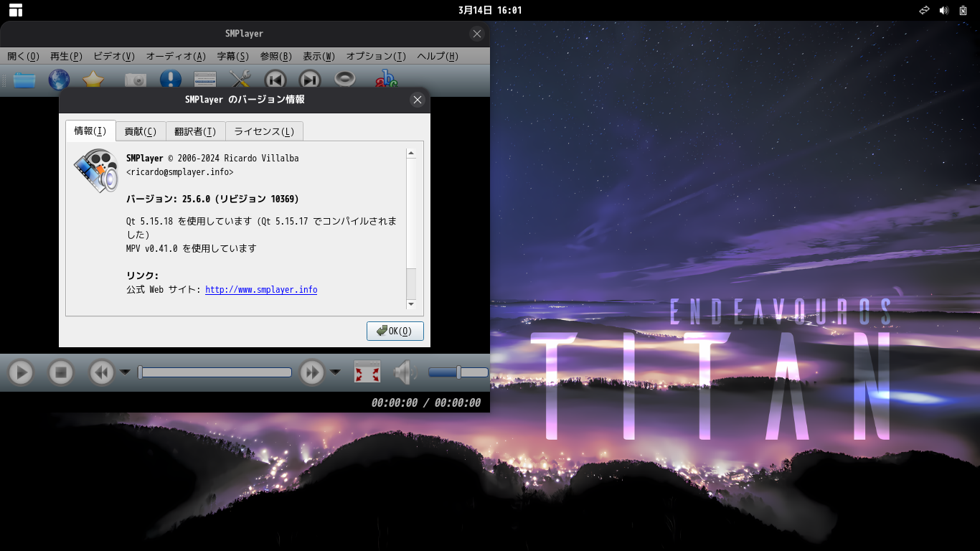Open the activities icon in top-left corner

point(16,10)
